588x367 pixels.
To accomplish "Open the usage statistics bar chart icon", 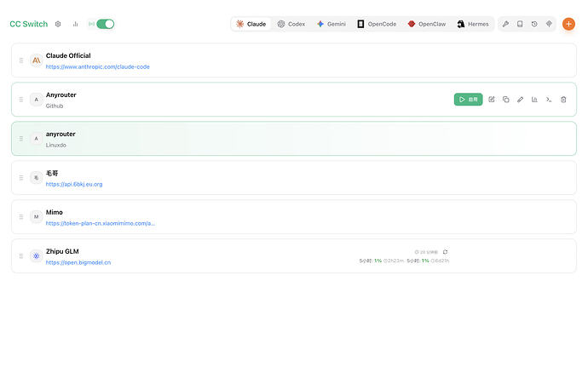I will (x=75, y=24).
